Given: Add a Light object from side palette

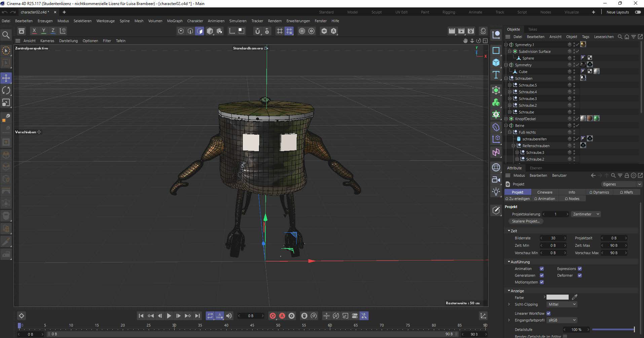Looking at the screenshot, I should point(496,192).
